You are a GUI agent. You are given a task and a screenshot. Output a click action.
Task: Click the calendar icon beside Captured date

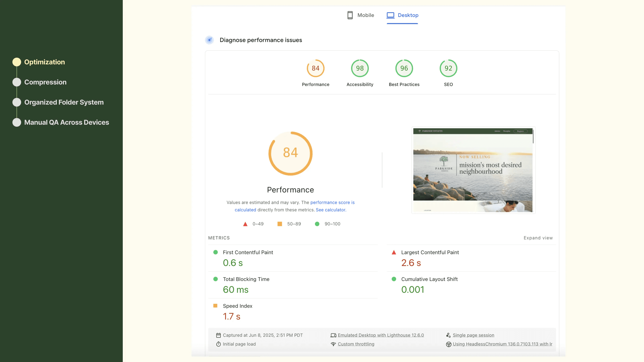[x=218, y=335]
